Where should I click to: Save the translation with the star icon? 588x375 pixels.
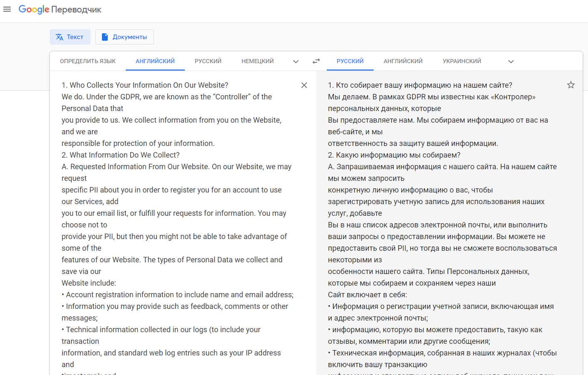pyautogui.click(x=571, y=85)
